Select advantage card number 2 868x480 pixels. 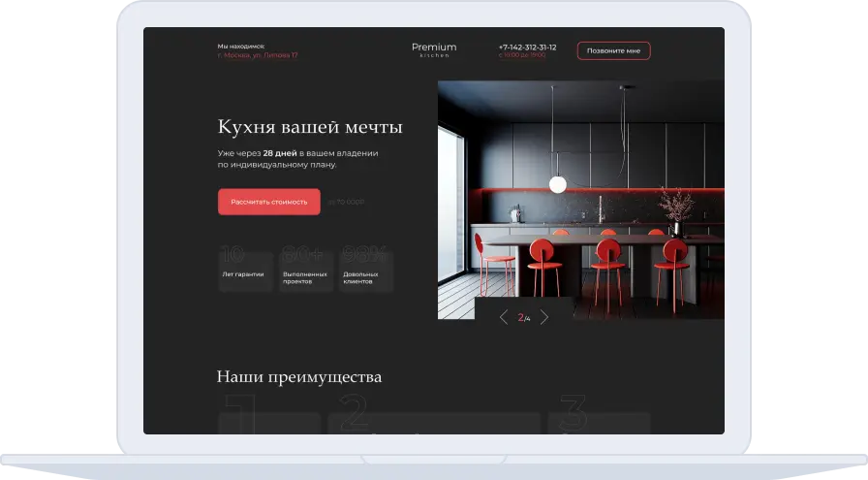[433, 423]
